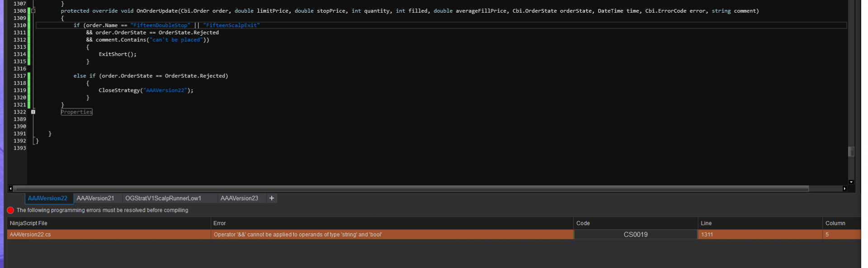
Task: Click the NinjaScript File column header
Action: [109, 223]
